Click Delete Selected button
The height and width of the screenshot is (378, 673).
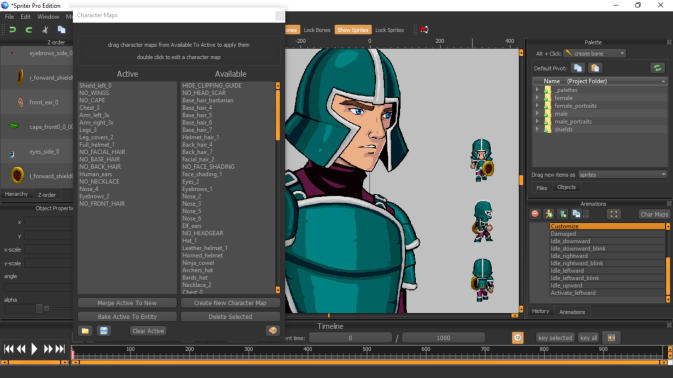pos(230,317)
